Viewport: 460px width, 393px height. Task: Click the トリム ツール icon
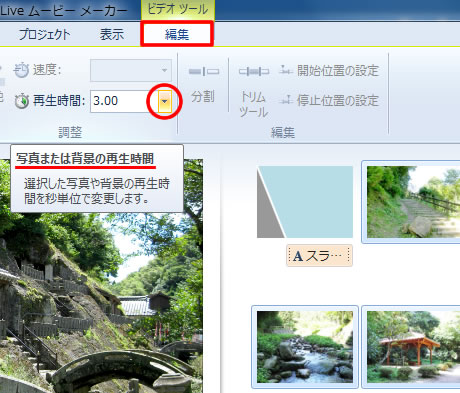pos(254,71)
